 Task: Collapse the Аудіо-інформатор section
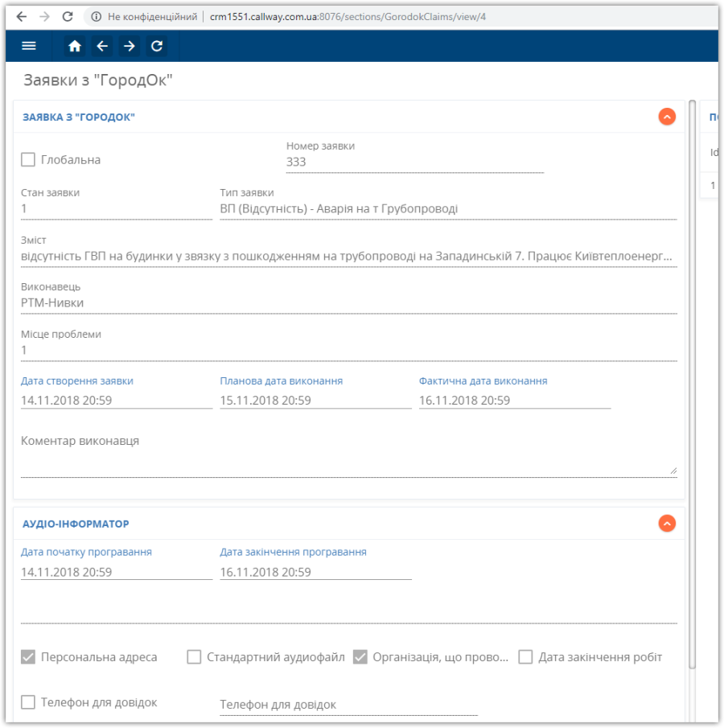pyautogui.click(x=667, y=524)
